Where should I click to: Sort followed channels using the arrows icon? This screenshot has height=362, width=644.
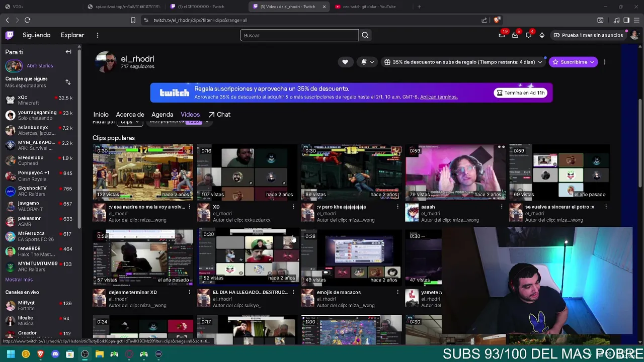[68, 82]
